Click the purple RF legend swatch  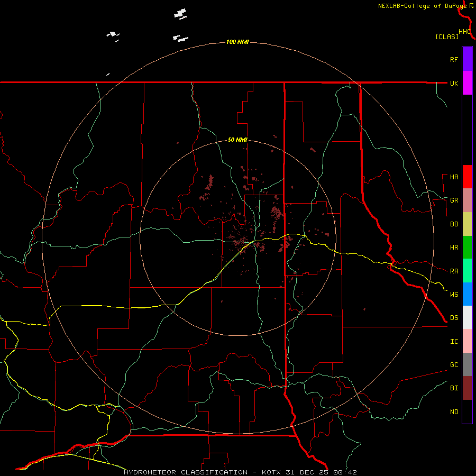[x=467, y=59]
